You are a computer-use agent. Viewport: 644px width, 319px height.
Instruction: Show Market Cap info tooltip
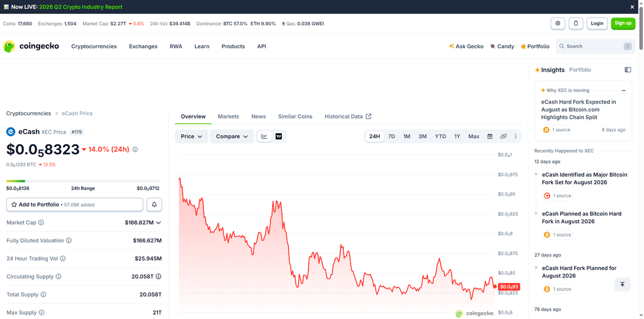tap(41, 222)
